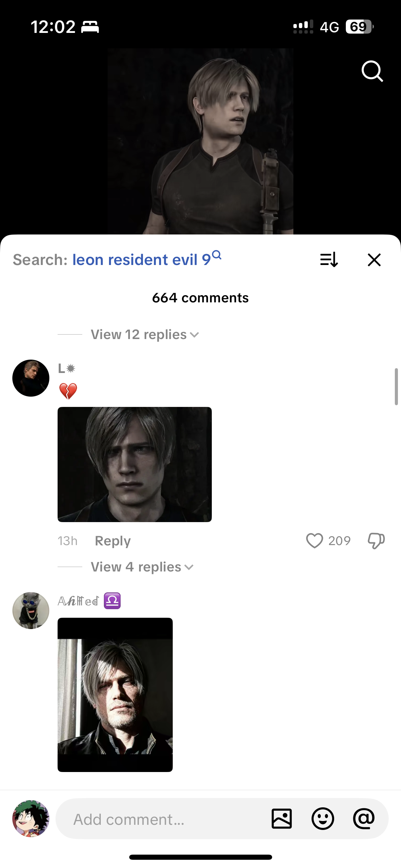Open the emoji picker in the comment box
401x868 pixels.
point(323,819)
